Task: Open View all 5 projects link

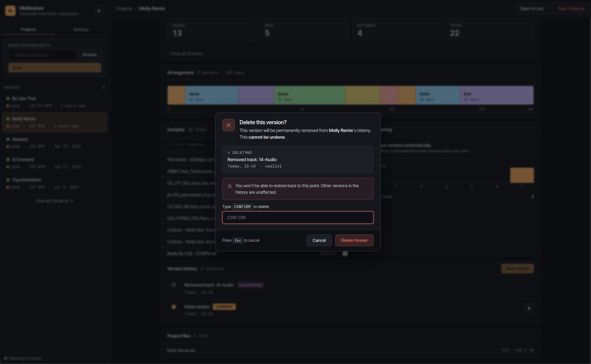Action: pyautogui.click(x=54, y=201)
